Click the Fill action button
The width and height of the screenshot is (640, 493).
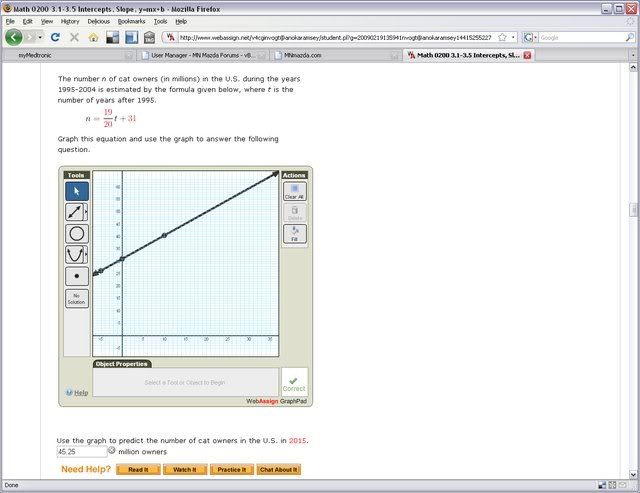tap(294, 234)
